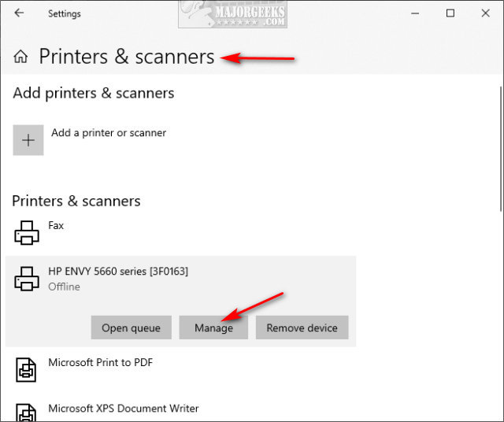The image size is (504, 422).
Task: Go back using the Settings back arrow
Action: coord(19,13)
